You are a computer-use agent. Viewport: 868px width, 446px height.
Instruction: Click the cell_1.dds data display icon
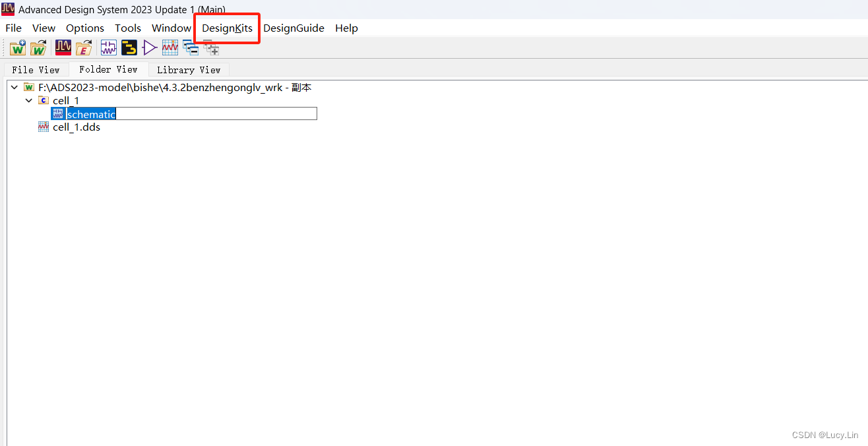coord(44,127)
